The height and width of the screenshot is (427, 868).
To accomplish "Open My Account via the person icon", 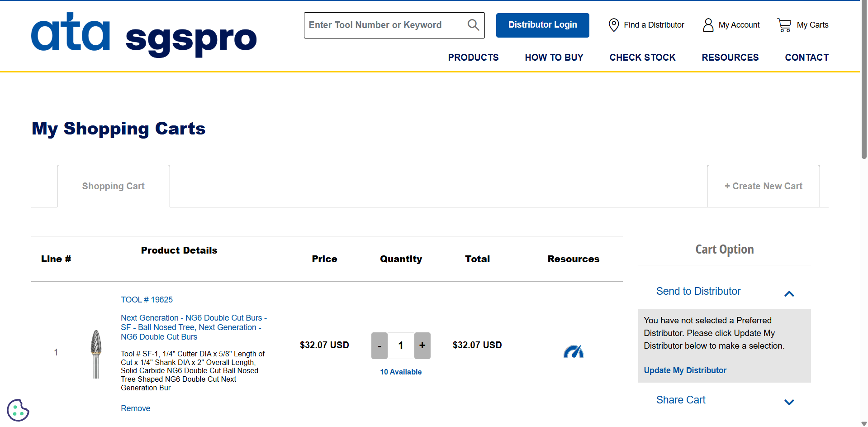I will pos(708,25).
